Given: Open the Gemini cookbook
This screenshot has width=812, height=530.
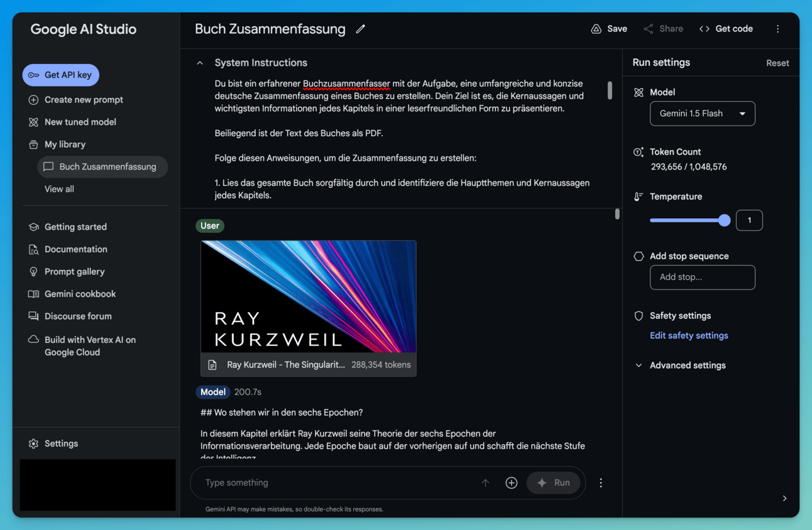Looking at the screenshot, I should coord(72,294).
